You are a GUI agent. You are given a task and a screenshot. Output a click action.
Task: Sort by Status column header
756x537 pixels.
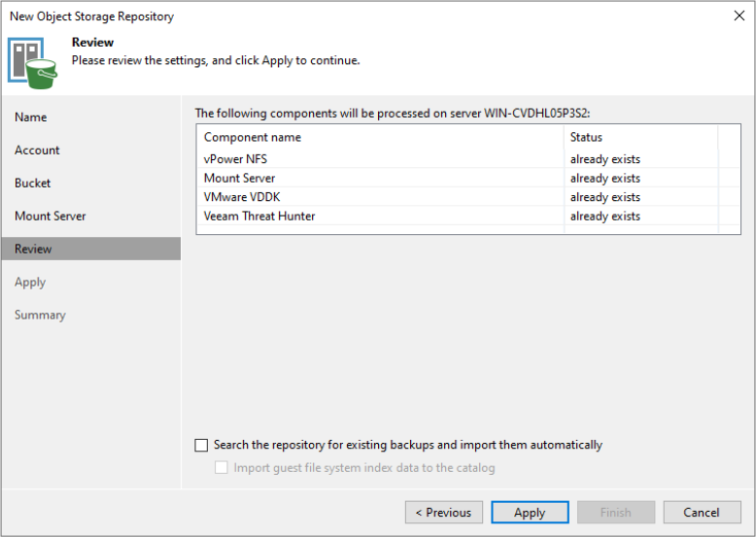tap(640, 137)
